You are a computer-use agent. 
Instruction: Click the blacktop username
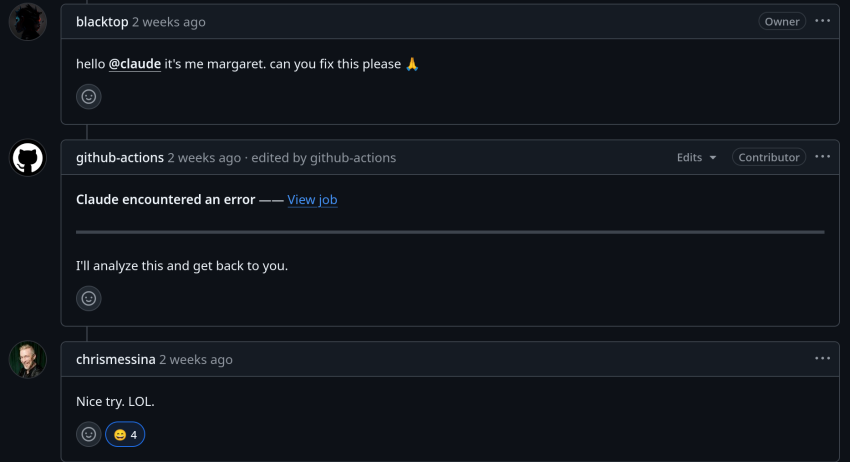click(102, 22)
